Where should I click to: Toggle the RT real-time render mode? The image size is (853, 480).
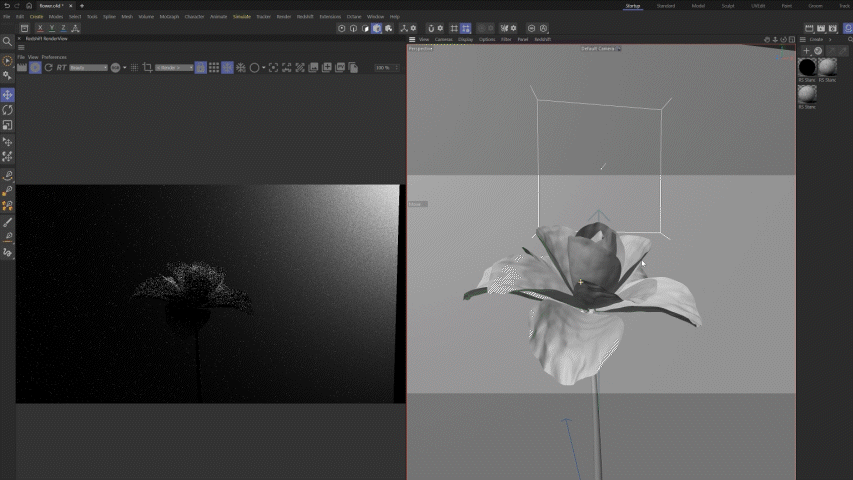coord(61,67)
